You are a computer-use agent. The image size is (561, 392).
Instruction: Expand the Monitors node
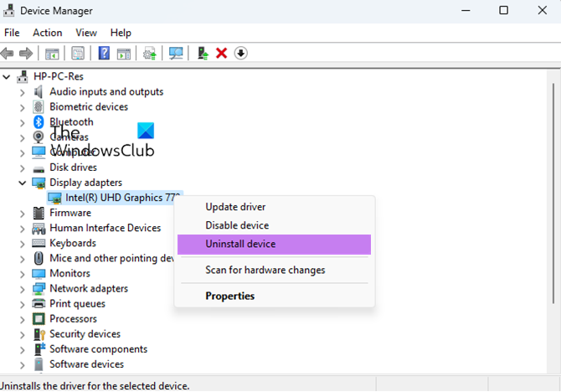[x=22, y=274]
